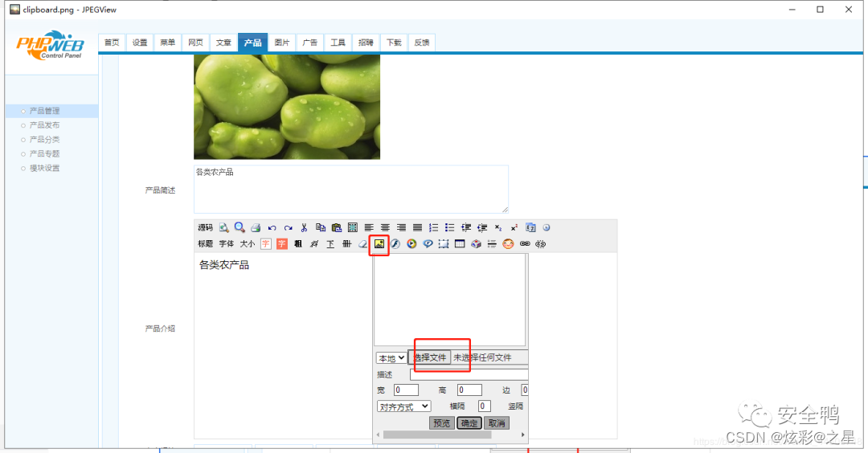Click the 预览 preview button

(442, 423)
